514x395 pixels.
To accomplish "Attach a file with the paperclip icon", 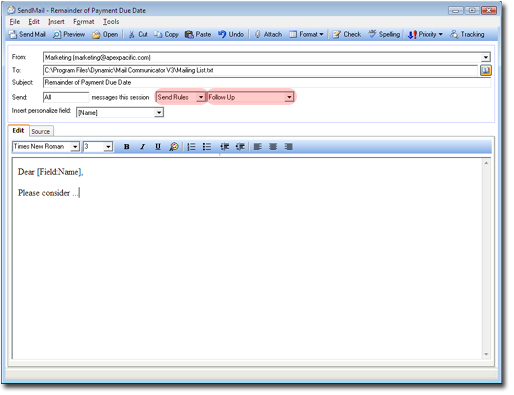I will (268, 34).
